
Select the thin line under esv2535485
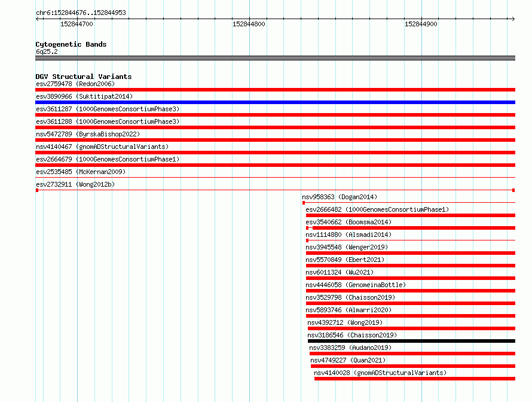tap(275, 177)
